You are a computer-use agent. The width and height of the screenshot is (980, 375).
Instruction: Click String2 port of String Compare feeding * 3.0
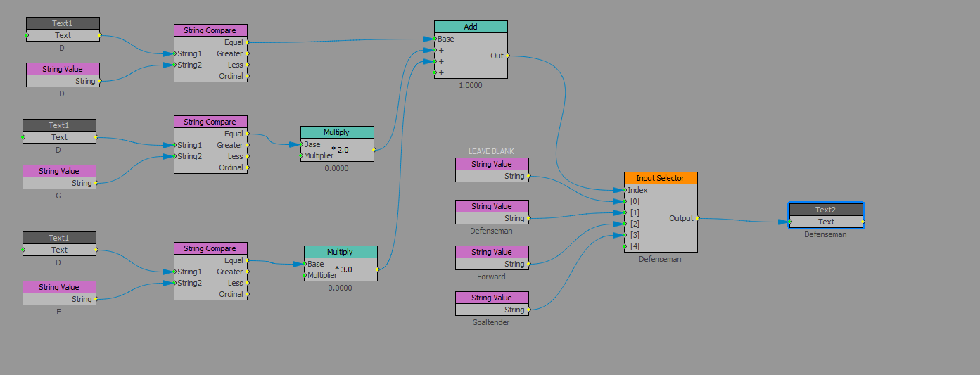176,283
